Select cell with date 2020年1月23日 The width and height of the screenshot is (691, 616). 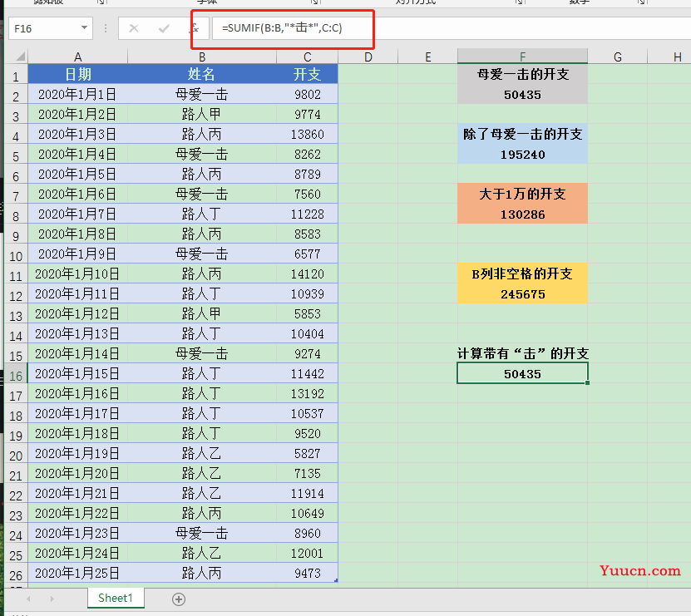pos(77,533)
